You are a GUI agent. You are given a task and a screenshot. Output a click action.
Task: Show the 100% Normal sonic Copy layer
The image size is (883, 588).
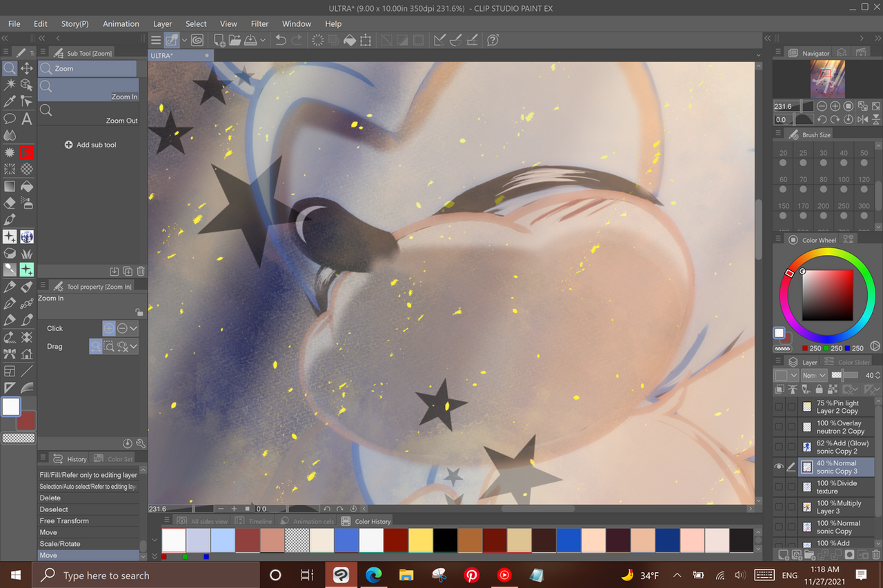pos(779,527)
